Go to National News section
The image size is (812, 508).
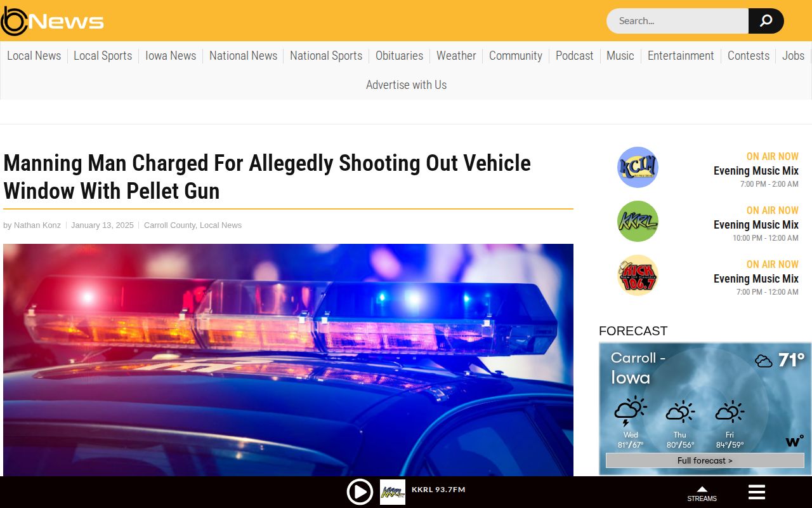(x=243, y=56)
